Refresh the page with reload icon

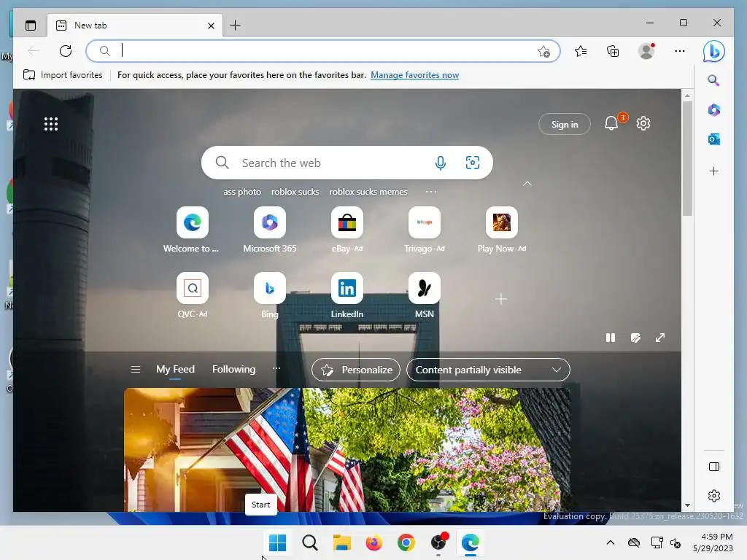[66, 51]
